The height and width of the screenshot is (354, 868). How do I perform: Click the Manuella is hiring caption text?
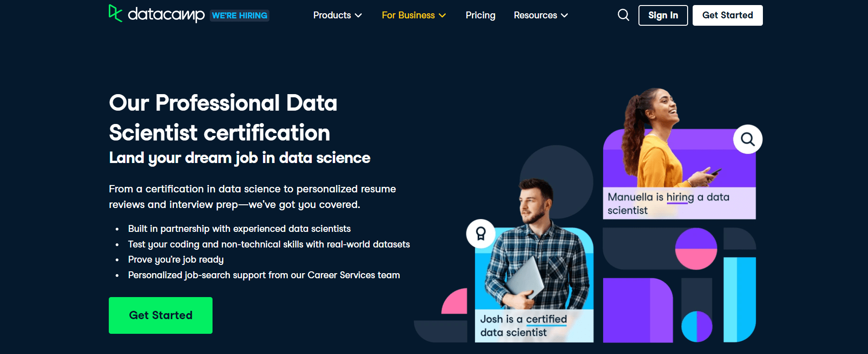tap(668, 203)
